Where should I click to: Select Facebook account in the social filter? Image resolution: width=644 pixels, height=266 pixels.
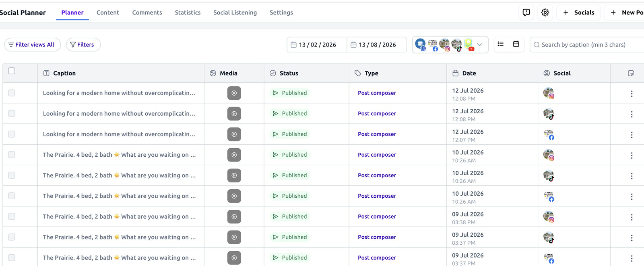433,45
